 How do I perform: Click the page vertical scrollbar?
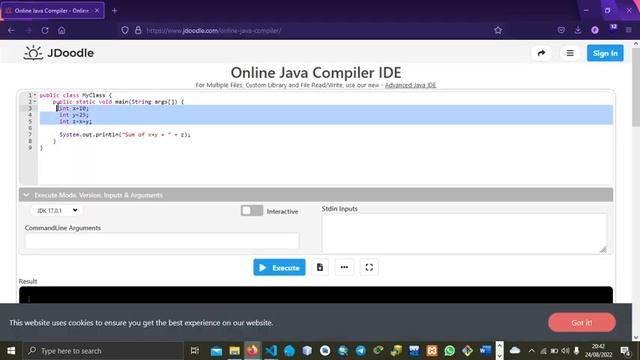tap(636, 87)
